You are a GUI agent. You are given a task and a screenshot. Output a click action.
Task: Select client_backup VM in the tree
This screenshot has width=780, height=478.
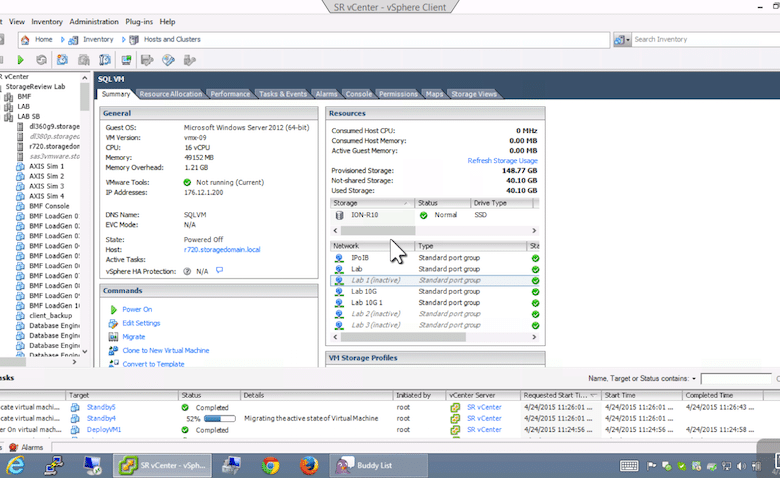point(50,316)
